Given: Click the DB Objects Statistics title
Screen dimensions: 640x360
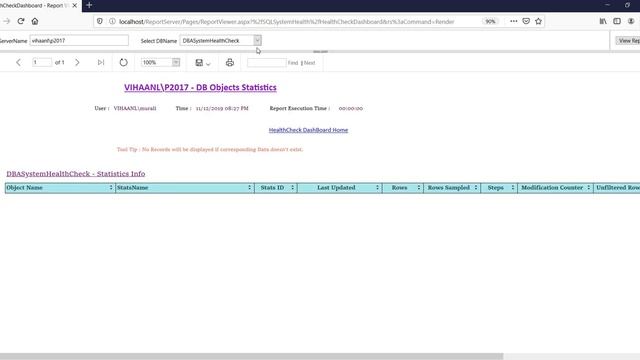Looking at the screenshot, I should (200, 87).
